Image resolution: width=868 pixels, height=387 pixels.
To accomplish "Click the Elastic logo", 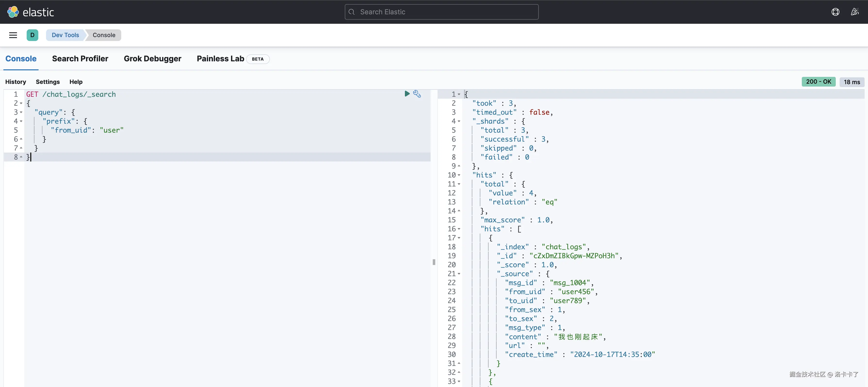I will click(x=30, y=12).
